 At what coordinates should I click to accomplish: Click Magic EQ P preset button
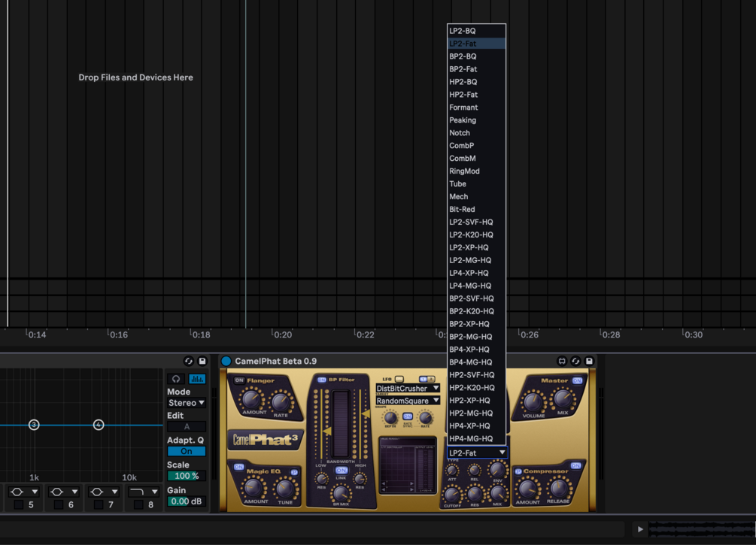[x=294, y=472]
